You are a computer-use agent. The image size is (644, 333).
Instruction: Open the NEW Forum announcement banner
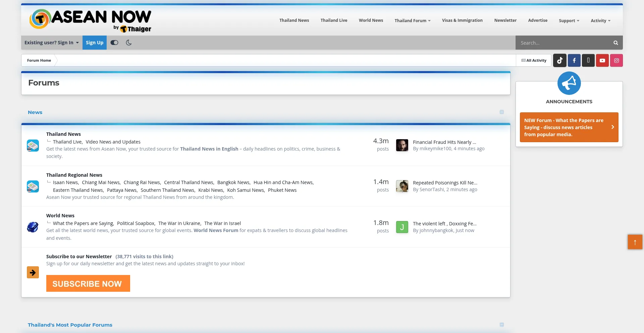[x=569, y=127]
